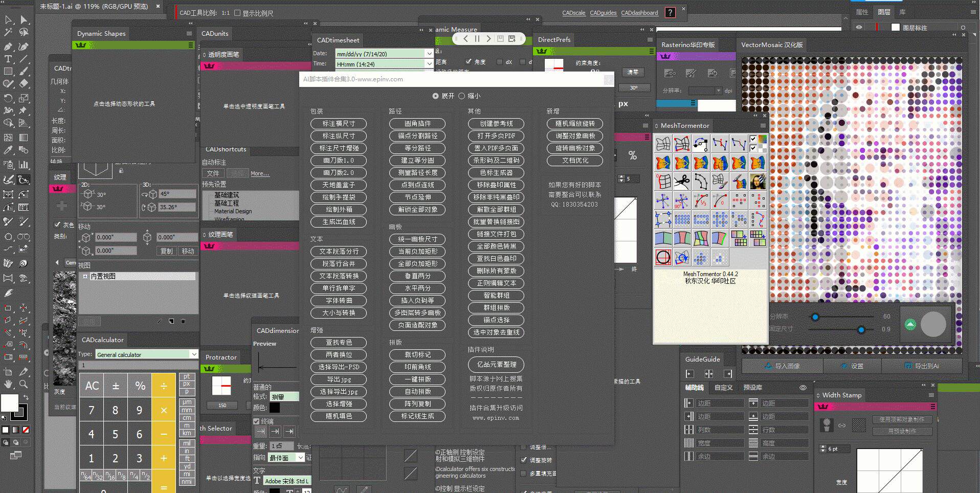Expand the 内置视图 tree item
This screenshot has height=493, width=980.
pos(85,276)
